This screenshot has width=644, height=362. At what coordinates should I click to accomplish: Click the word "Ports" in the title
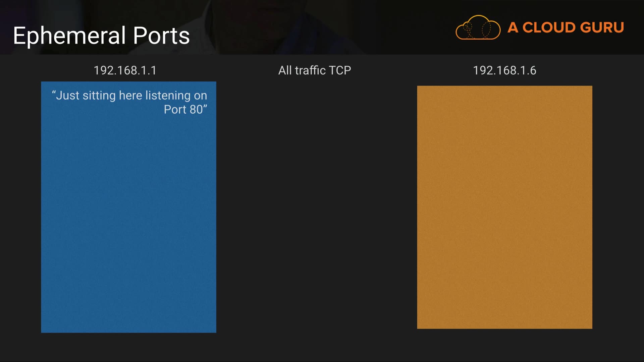pyautogui.click(x=161, y=36)
